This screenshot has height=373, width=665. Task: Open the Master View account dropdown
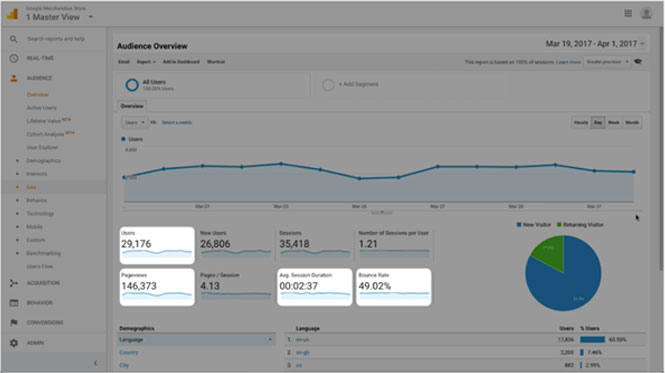[x=91, y=17]
